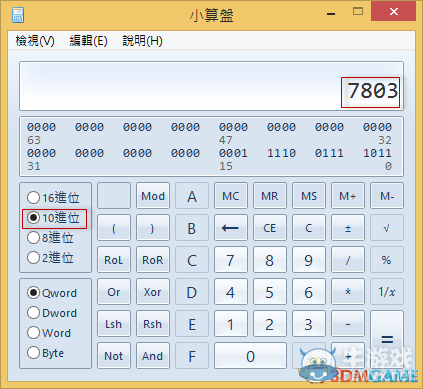Click bit group 0111 in binary display

click(329, 153)
